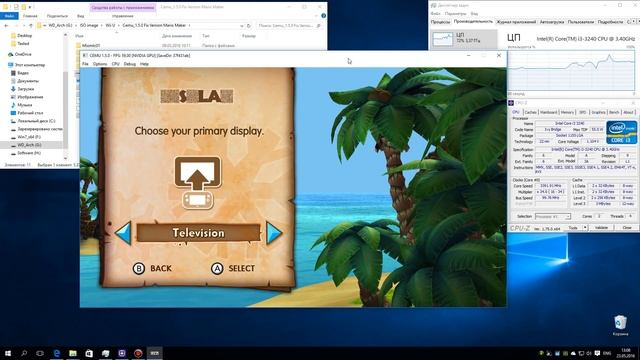Screen dimensions: 640x360
Task: Select Музыка in navigation pane
Action: coord(24,105)
